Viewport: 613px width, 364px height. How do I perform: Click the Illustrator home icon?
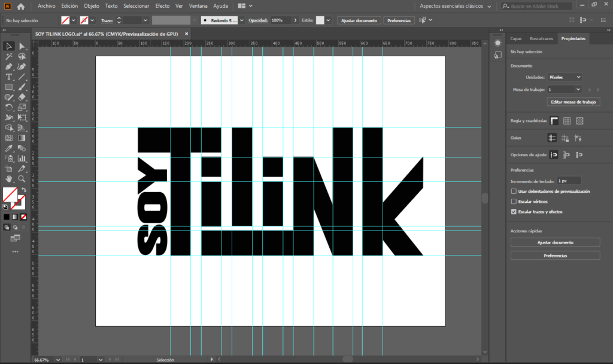coord(21,6)
